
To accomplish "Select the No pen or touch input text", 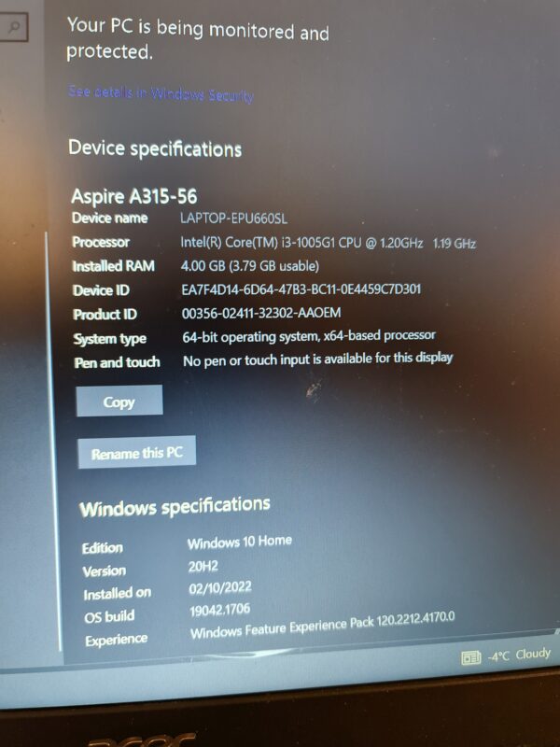I will coord(317,359).
